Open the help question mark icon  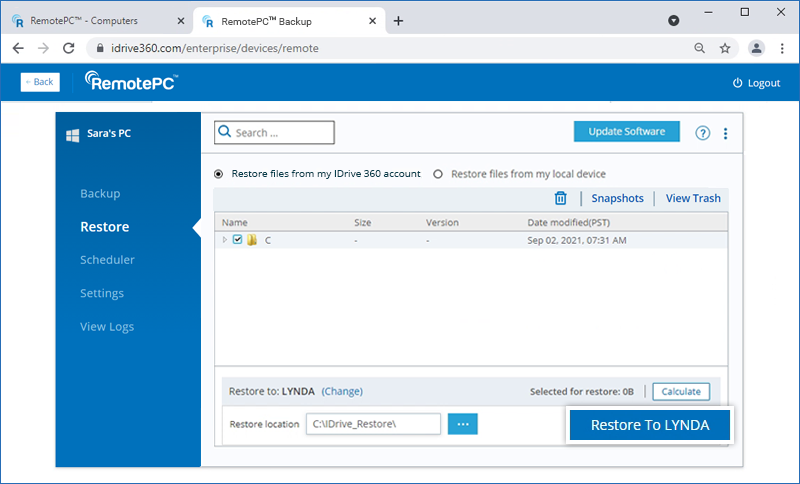(x=702, y=133)
